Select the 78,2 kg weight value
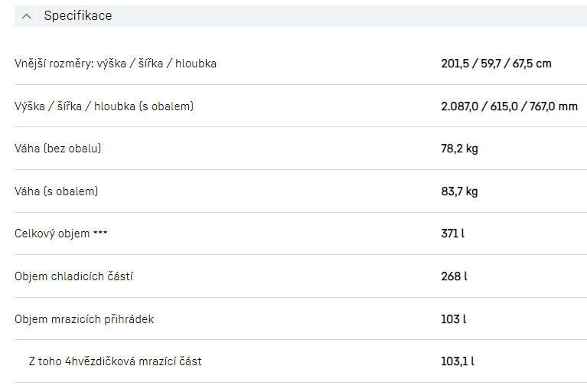Image resolution: width=587 pixels, height=392 pixels. click(x=459, y=149)
